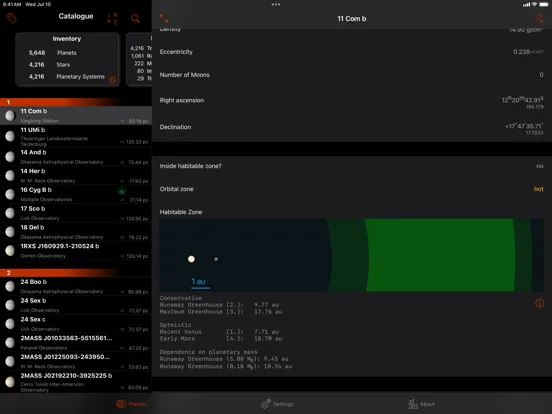The image size is (552, 414).
Task: Tap Maximum Greenhouse 17.76 au line
Action: pyautogui.click(x=221, y=312)
